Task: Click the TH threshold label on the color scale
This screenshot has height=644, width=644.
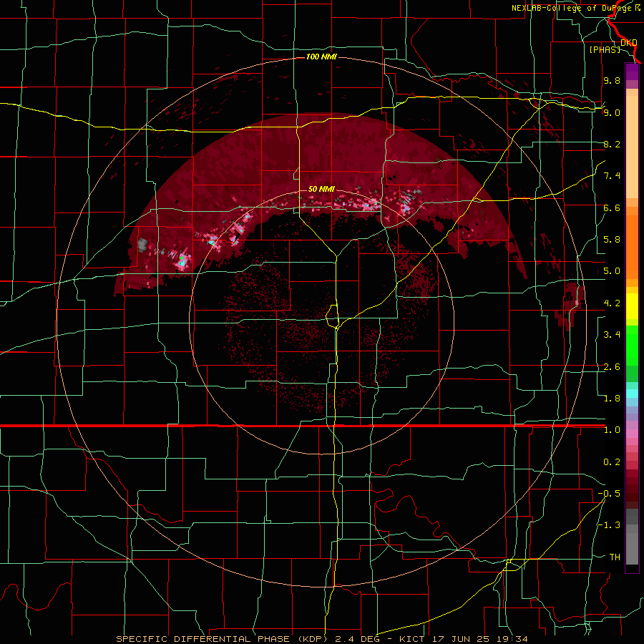Action: (x=615, y=557)
